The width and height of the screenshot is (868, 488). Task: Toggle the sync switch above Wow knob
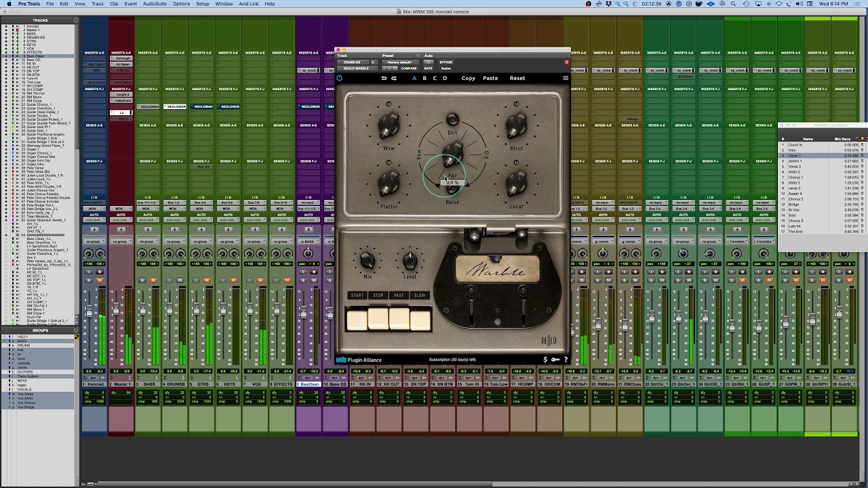point(389,104)
